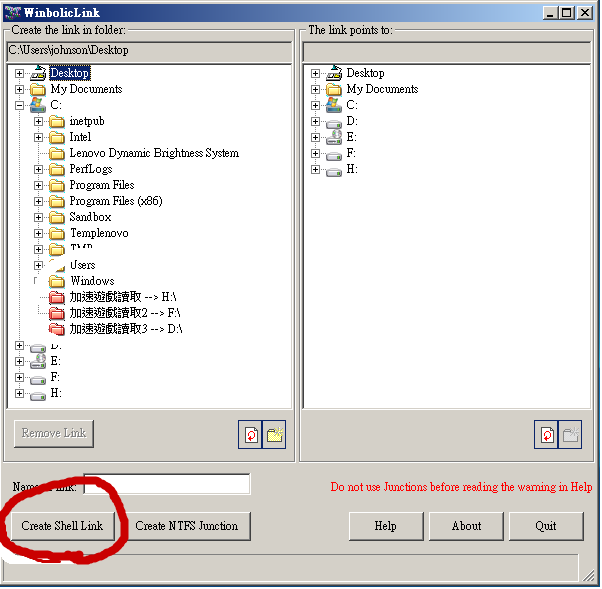Screen dimensions: 602x589
Task: Click the Sandbox folder icon
Action: [x=57, y=218]
